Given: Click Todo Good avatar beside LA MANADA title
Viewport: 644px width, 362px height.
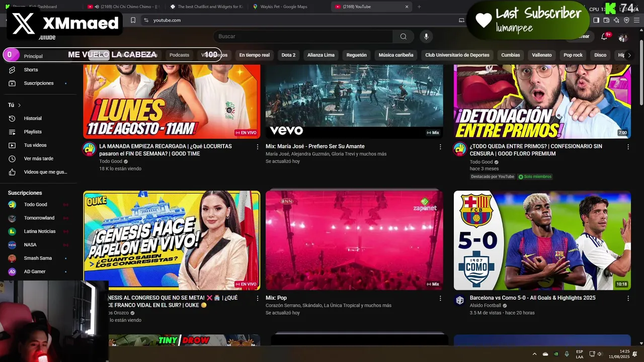Looking at the screenshot, I should (x=89, y=149).
